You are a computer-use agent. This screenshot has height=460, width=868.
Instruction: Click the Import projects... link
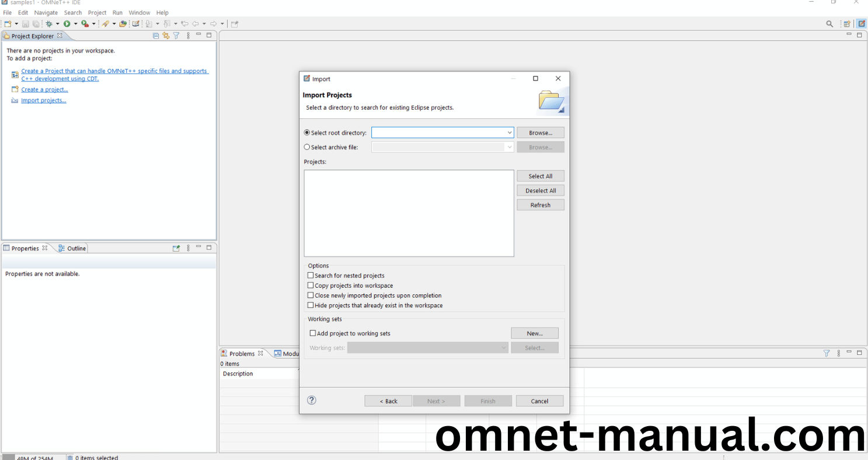coord(44,100)
